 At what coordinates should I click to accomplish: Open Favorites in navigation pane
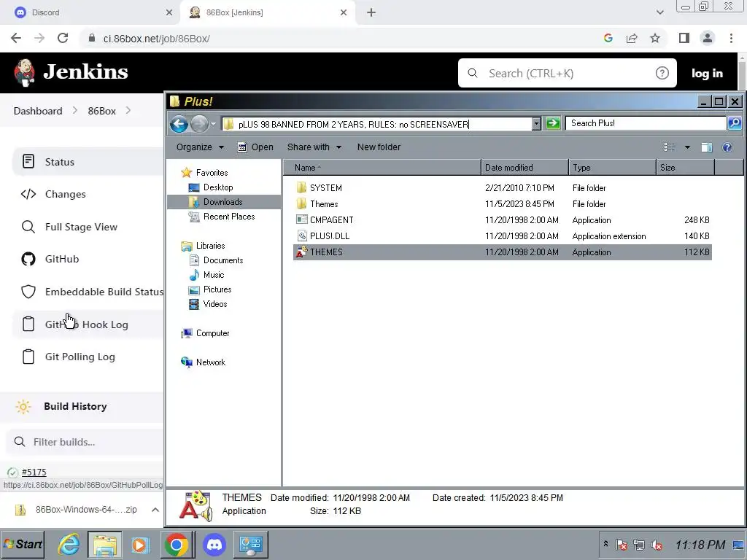[205, 173]
